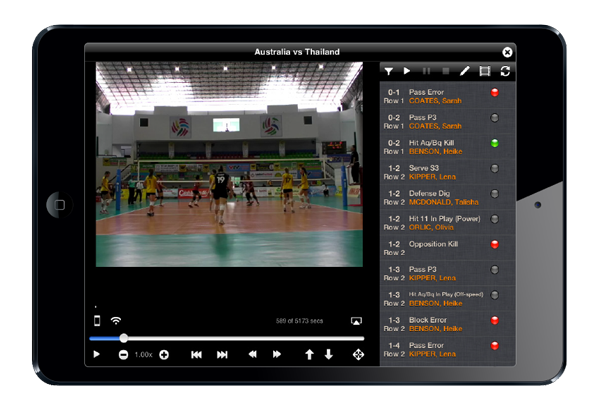The width and height of the screenshot is (600, 409).
Task: Close the Australia vs Thailand window
Action: click(507, 52)
